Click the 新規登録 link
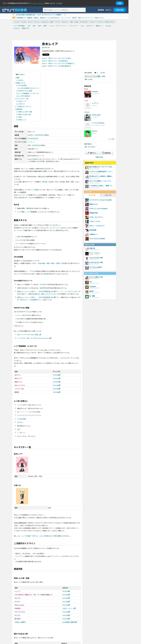 [x=101, y=10]
